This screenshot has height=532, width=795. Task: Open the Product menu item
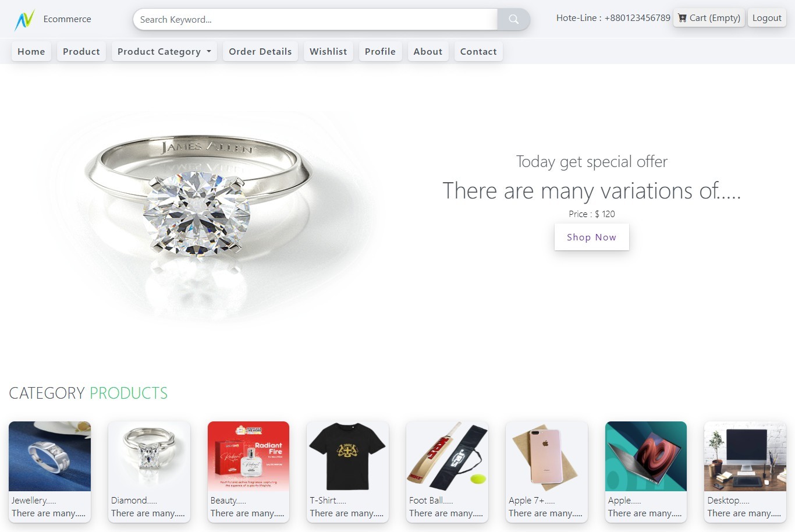click(x=81, y=51)
